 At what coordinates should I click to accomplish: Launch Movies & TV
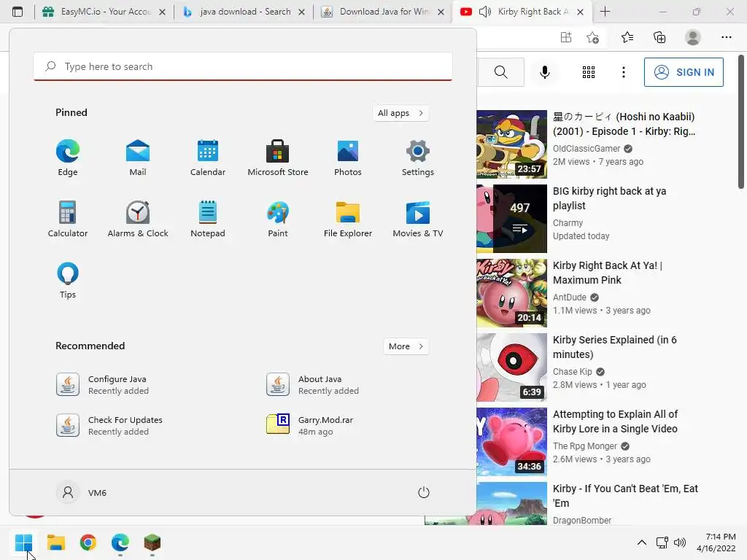coord(418,219)
